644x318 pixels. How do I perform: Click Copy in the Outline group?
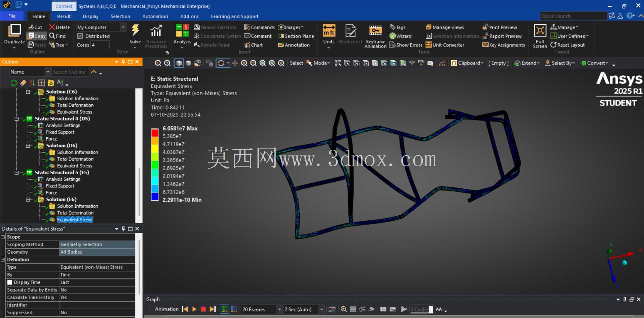[x=37, y=36]
